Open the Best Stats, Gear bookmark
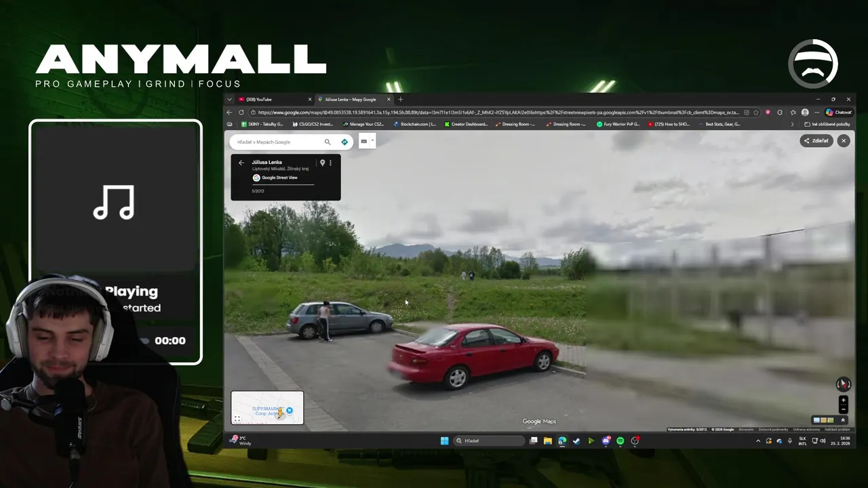868x488 pixels. 719,124
